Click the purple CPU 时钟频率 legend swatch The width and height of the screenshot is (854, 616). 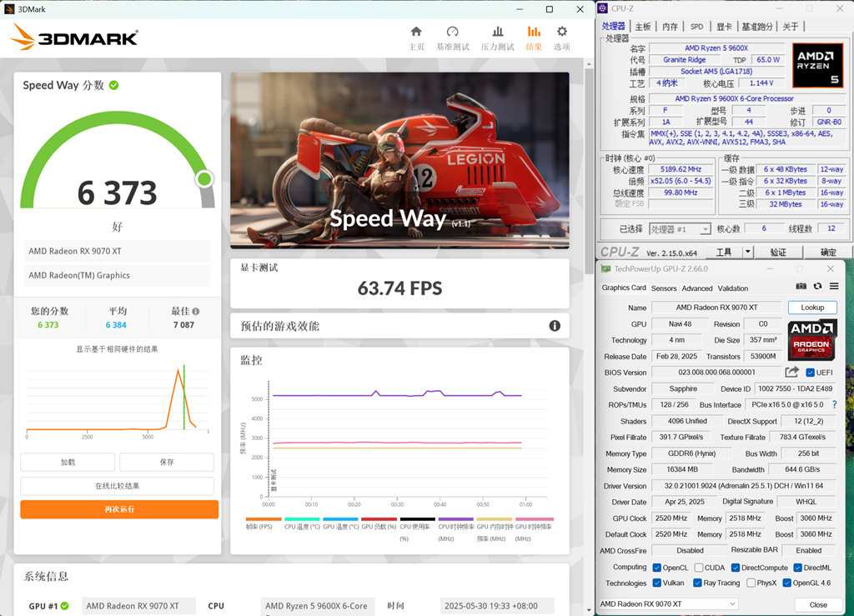pyautogui.click(x=456, y=519)
